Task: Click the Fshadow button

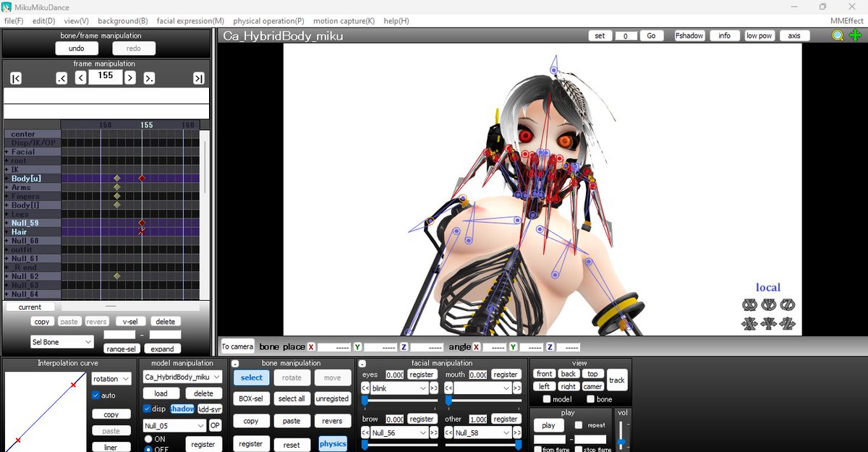Action: pyautogui.click(x=689, y=35)
